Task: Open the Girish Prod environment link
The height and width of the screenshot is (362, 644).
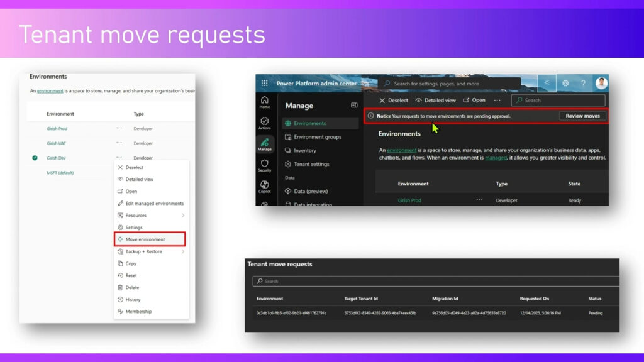Action: [409, 200]
